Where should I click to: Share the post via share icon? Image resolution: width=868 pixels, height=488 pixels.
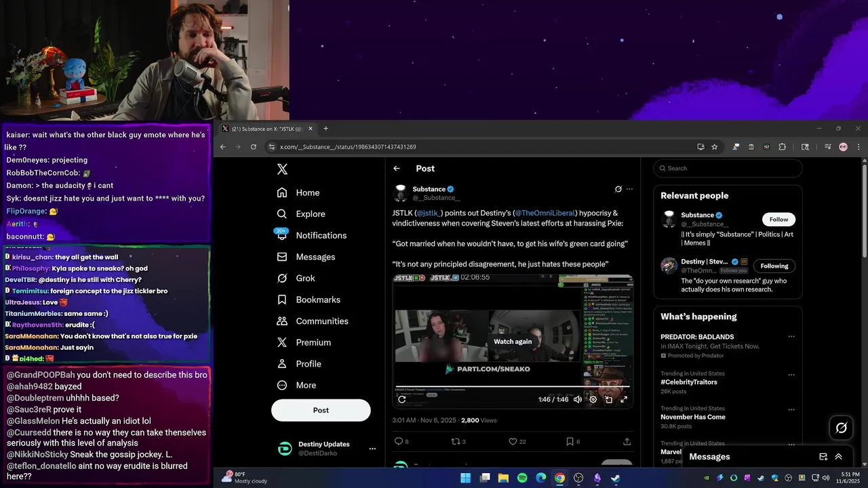point(627,441)
